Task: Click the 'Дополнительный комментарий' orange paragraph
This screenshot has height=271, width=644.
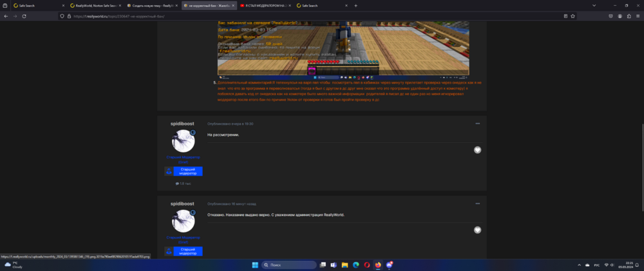Action: click(349, 91)
